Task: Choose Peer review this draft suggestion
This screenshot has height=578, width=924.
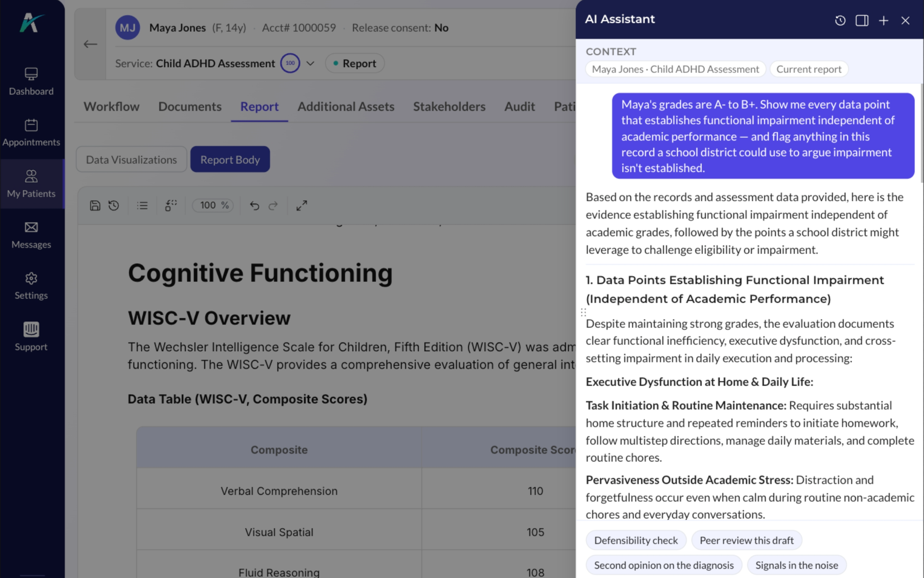Action: click(746, 540)
